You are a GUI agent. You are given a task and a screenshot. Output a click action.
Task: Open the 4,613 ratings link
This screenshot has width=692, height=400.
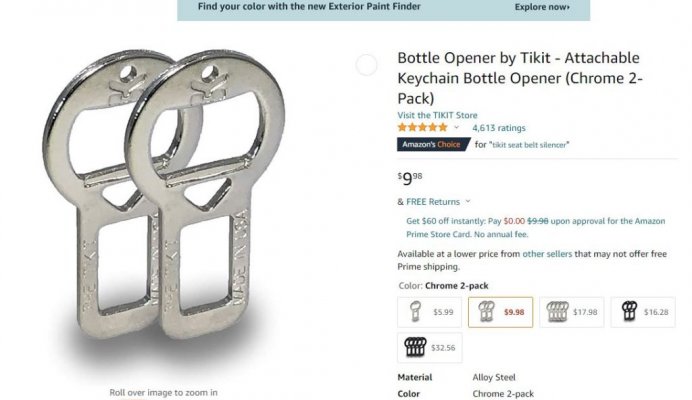click(x=499, y=128)
